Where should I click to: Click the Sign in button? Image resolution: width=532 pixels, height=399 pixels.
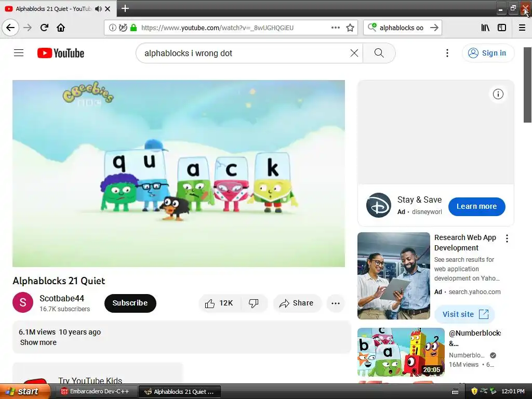[488, 53]
